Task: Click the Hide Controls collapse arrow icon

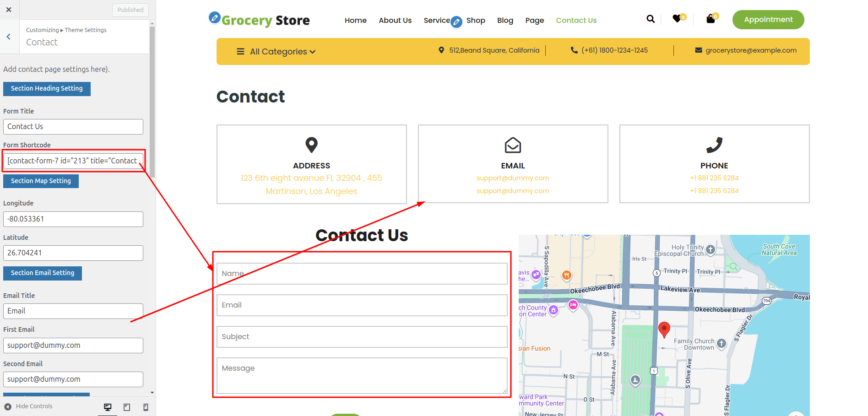Action: click(8, 406)
